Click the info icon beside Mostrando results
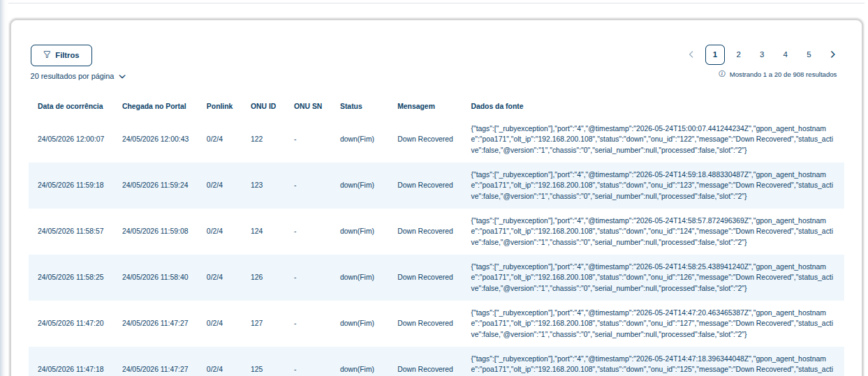The width and height of the screenshot is (868, 376). [x=722, y=74]
